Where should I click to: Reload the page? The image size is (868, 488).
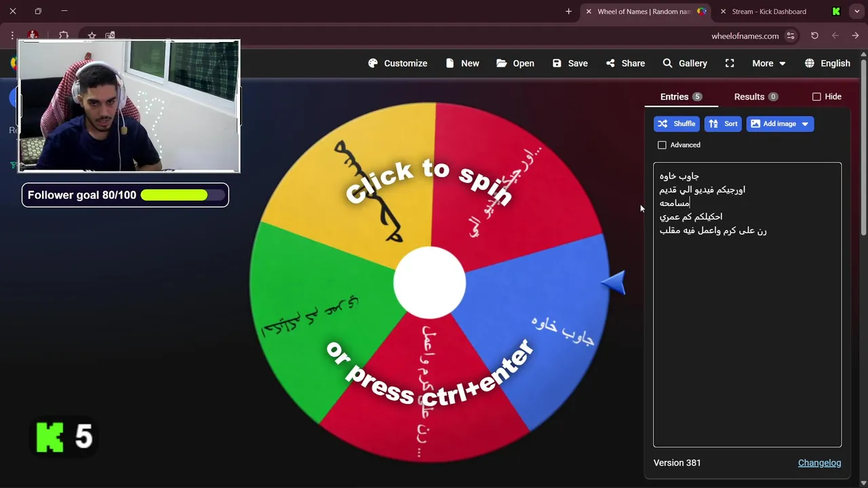coord(814,36)
